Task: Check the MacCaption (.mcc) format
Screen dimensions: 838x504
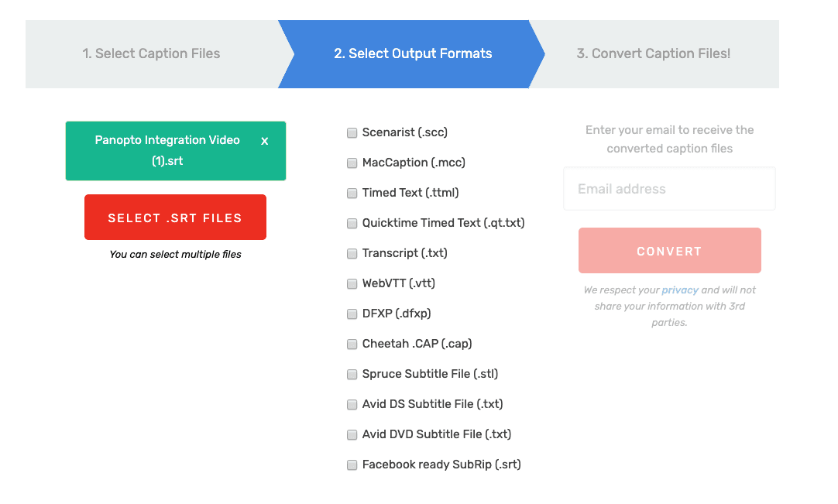Action: pos(352,163)
